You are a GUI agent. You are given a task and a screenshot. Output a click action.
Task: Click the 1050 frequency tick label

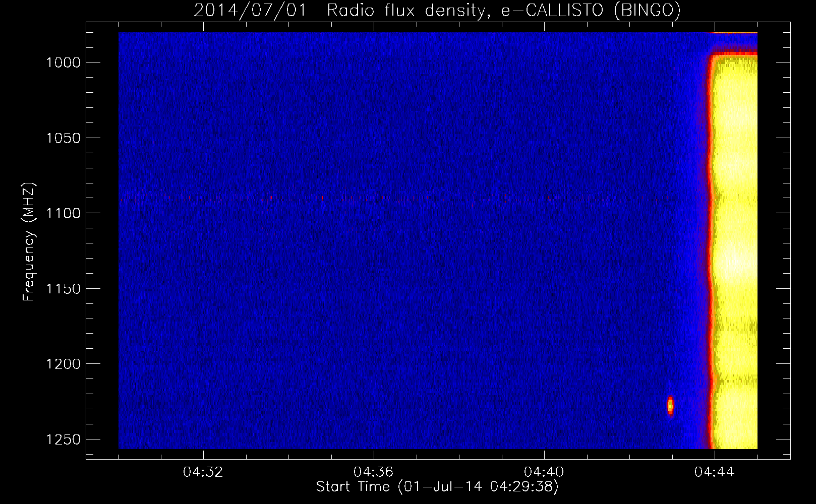point(64,138)
